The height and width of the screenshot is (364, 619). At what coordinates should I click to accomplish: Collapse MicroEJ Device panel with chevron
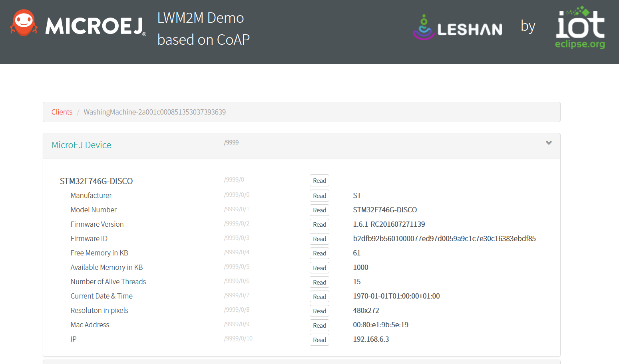pos(549,142)
